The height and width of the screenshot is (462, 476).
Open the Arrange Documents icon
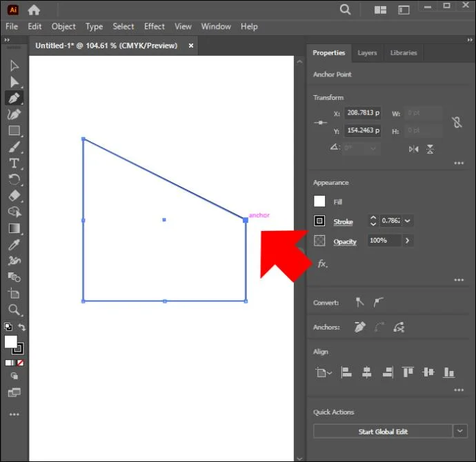click(x=380, y=10)
